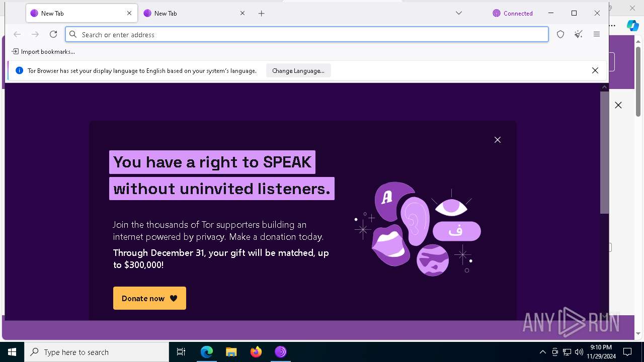Focus the Search or enter address field

point(307,34)
